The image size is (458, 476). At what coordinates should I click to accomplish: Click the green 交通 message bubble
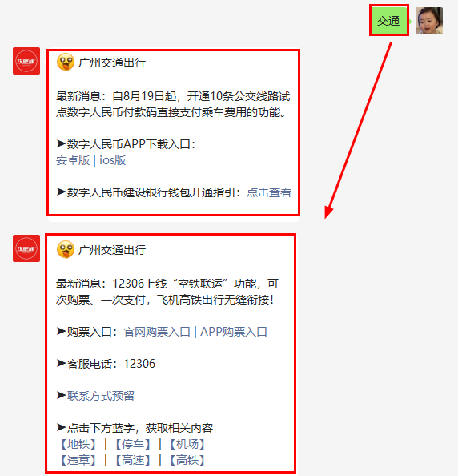[x=388, y=21]
